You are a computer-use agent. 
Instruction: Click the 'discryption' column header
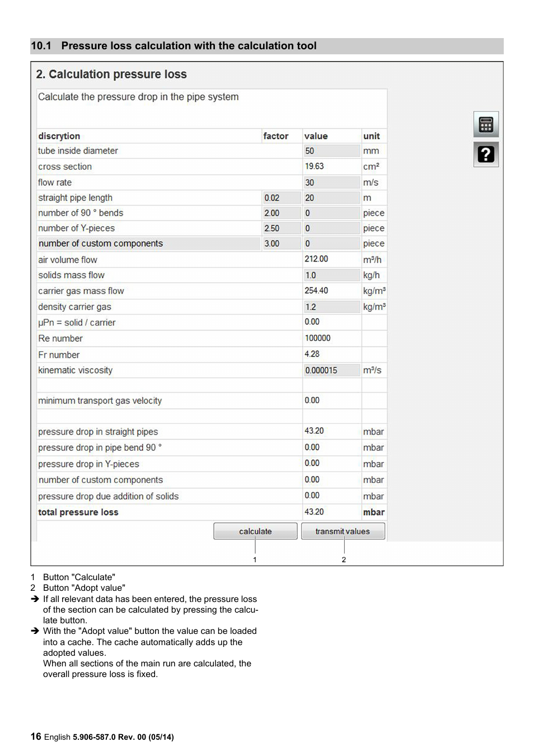(59, 136)
